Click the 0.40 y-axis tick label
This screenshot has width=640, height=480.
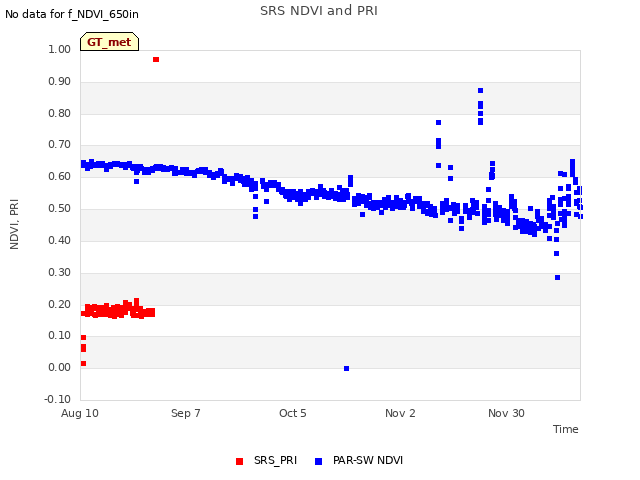coord(60,240)
